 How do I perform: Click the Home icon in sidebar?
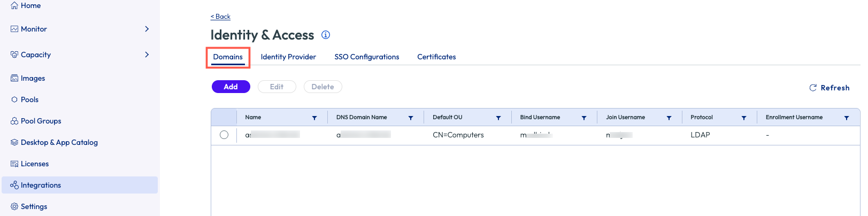pos(14,5)
